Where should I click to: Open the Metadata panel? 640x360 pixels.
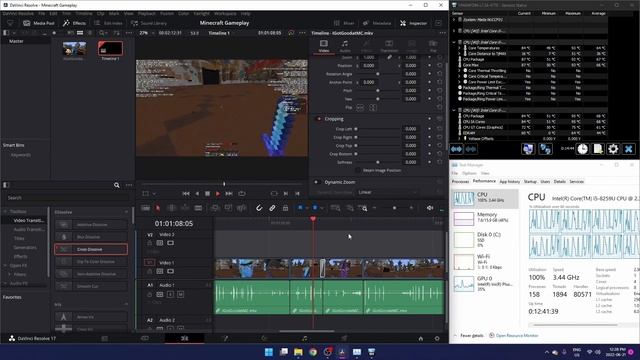pyautogui.click(x=377, y=23)
